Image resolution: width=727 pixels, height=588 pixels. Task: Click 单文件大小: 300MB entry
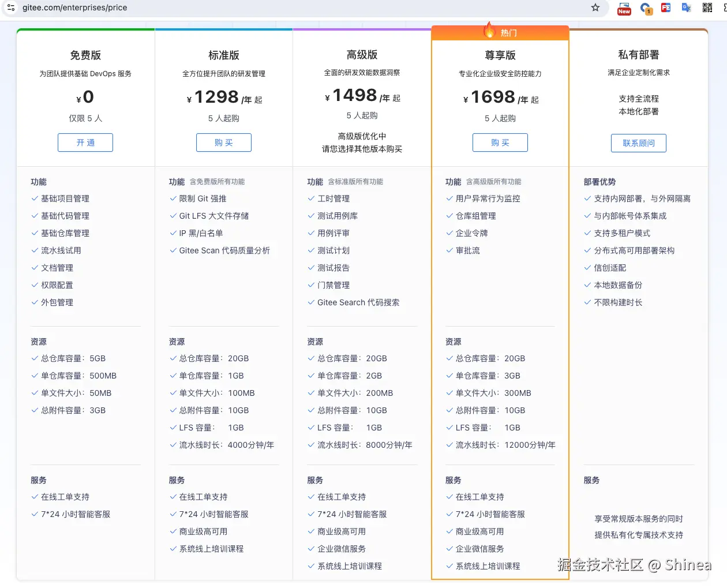pyautogui.click(x=493, y=393)
